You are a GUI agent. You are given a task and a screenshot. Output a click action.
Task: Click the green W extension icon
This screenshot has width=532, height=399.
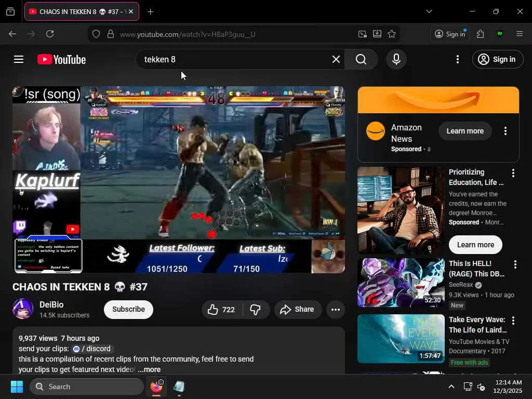(499, 34)
